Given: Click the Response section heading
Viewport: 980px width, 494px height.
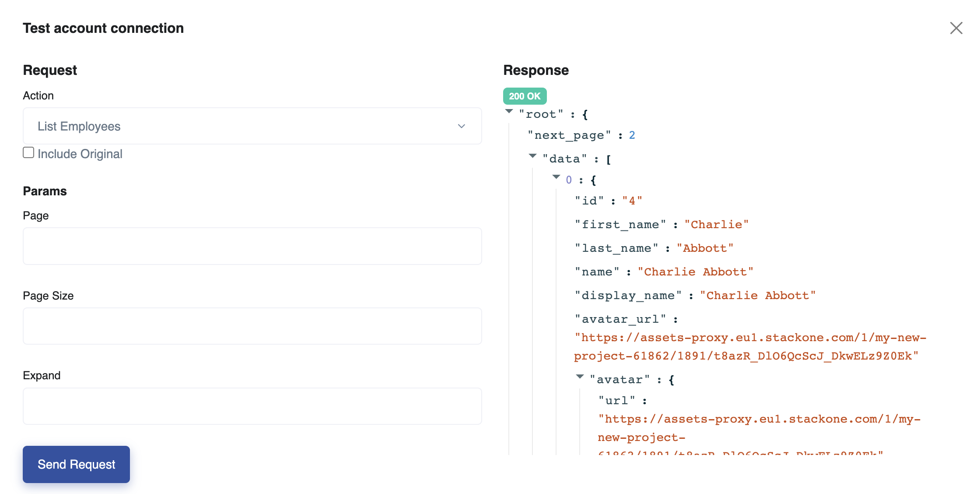Looking at the screenshot, I should click(536, 70).
